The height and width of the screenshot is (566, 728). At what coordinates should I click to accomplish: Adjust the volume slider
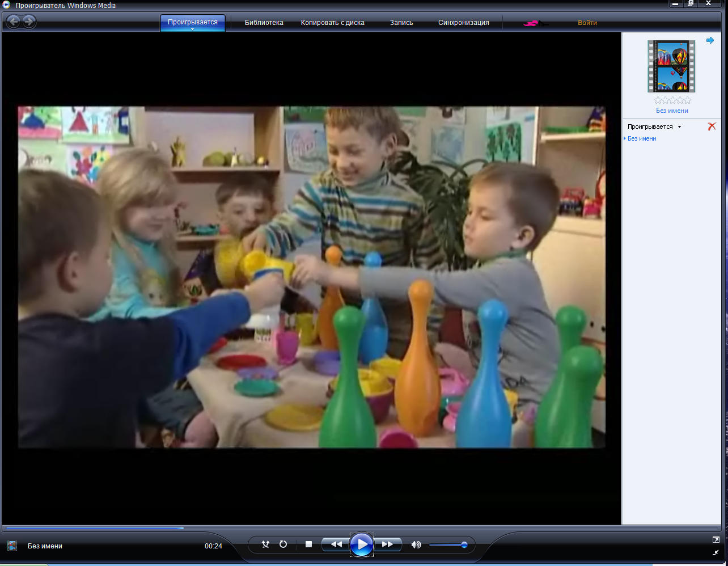coord(448,545)
